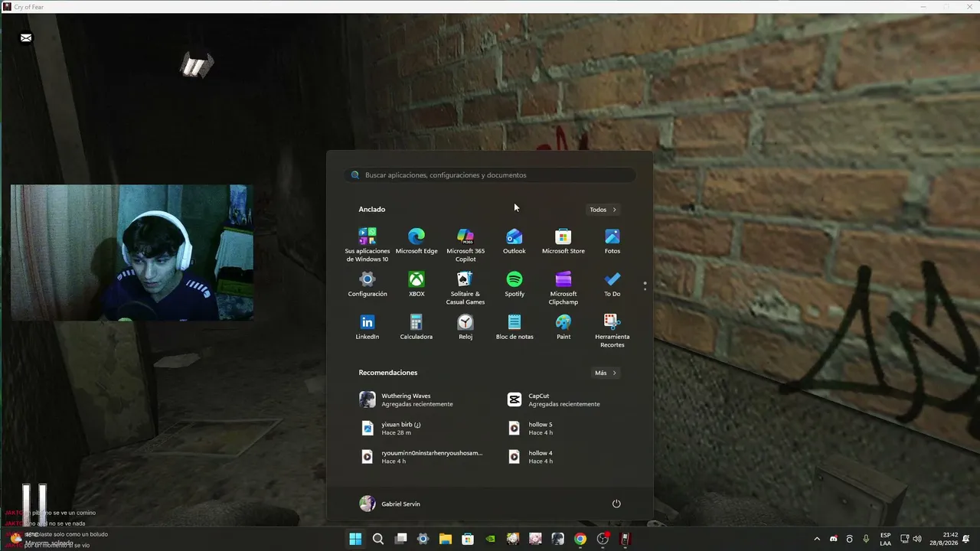Viewport: 980px width, 551px height.
Task: Open Microsoft Edge from pinned apps
Action: tap(416, 242)
